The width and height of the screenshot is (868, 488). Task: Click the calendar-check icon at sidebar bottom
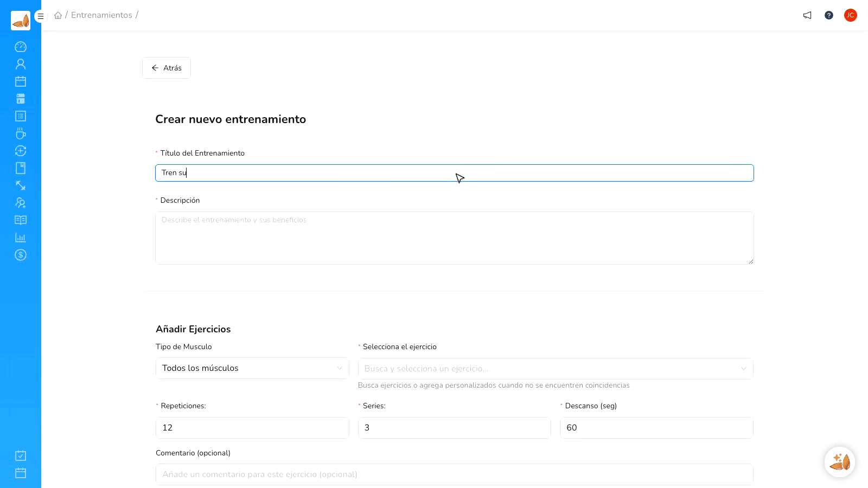pyautogui.click(x=21, y=455)
